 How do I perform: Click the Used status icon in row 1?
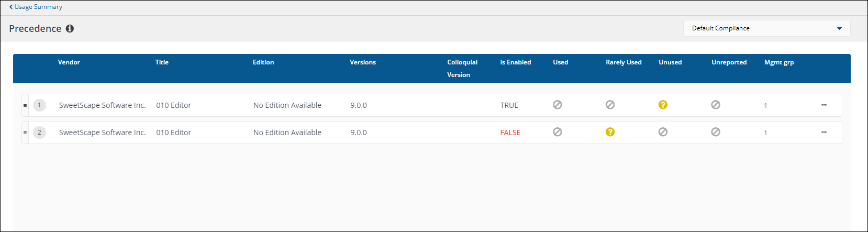[x=558, y=105]
